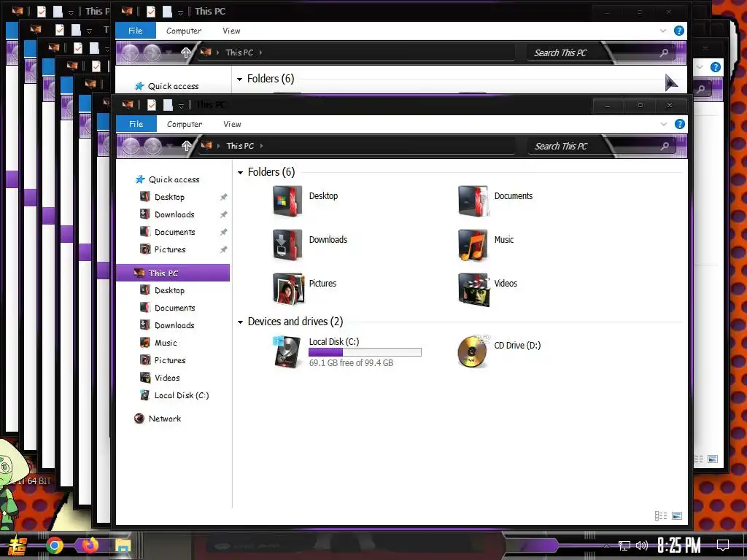Open the File menu in back window
747x560 pixels.
tap(135, 31)
